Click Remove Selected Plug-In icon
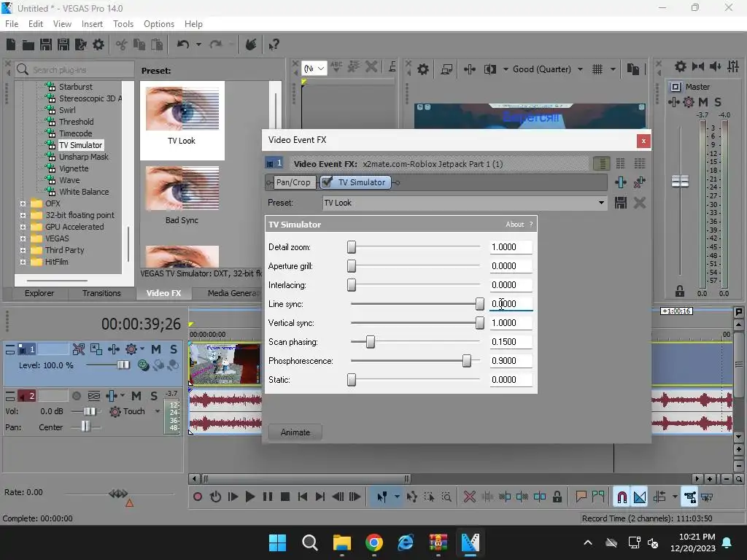This screenshot has width=747, height=560. tap(639, 182)
